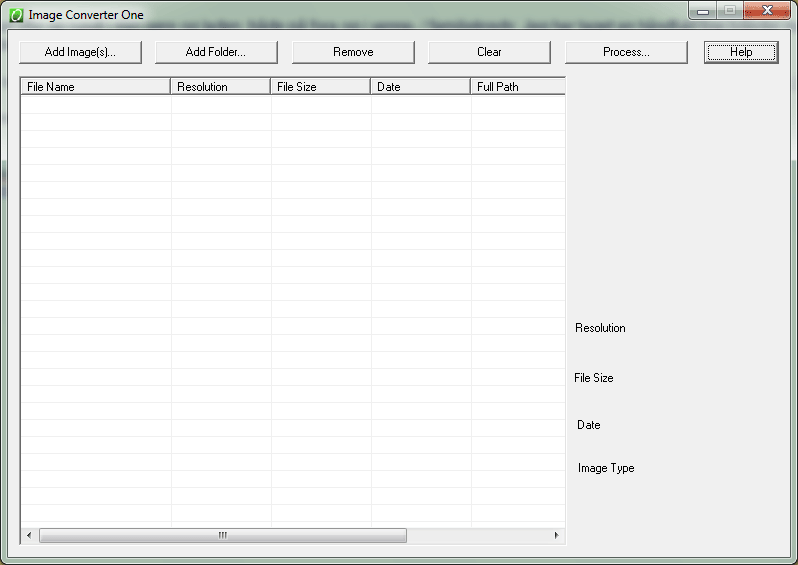Sort list by the File Name column header

[96, 87]
